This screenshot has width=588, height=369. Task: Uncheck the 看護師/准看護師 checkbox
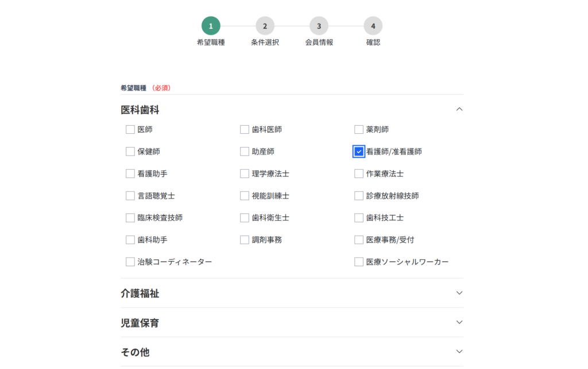click(359, 152)
